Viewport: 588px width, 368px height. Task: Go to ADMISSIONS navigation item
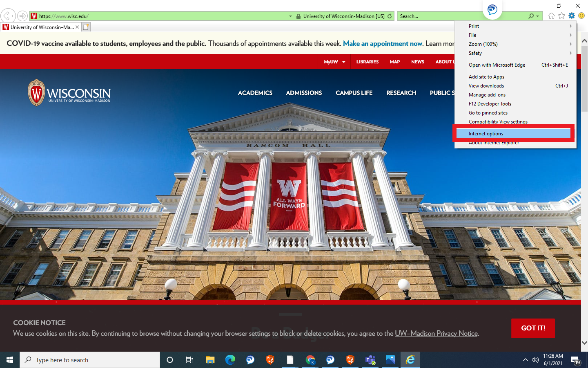pos(304,93)
